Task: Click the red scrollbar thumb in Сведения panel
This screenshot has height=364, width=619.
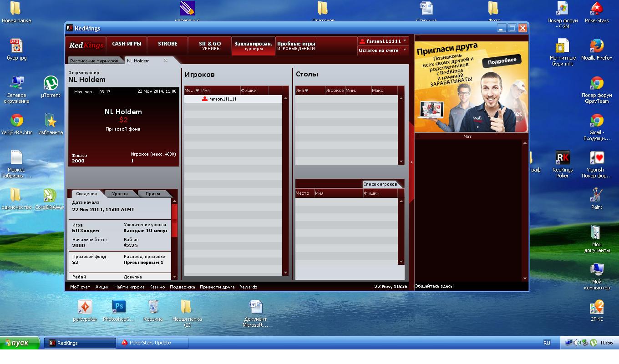Action: point(174,221)
